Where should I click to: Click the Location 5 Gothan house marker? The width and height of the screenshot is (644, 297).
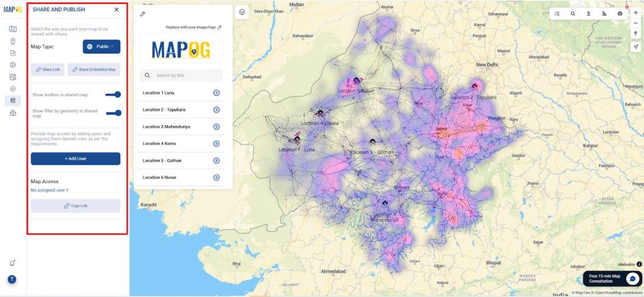point(372,142)
